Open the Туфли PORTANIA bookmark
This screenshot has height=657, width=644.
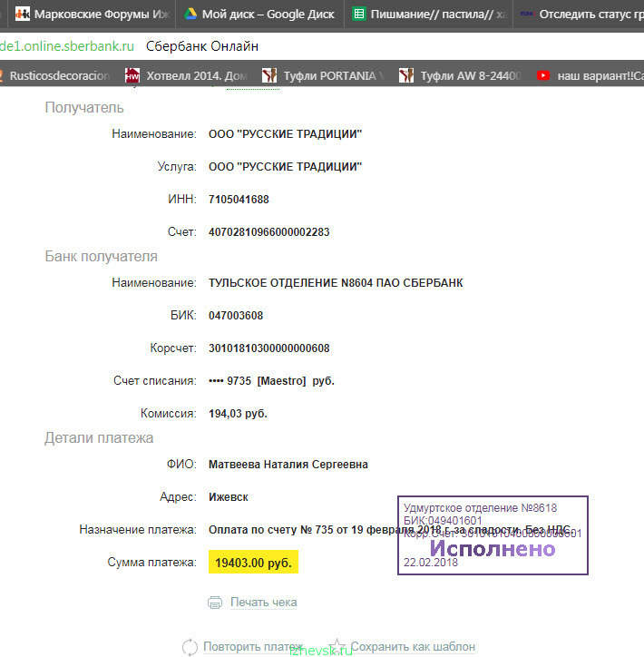pyautogui.click(x=323, y=76)
